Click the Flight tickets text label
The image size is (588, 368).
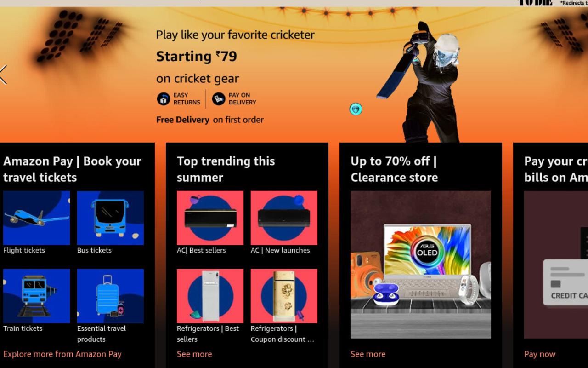click(x=24, y=250)
